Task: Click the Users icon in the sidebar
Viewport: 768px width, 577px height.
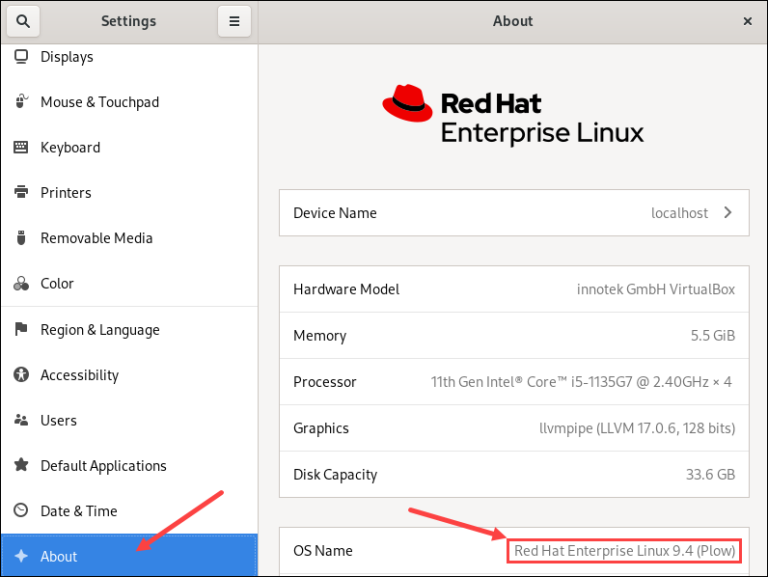Action: pyautogui.click(x=21, y=420)
